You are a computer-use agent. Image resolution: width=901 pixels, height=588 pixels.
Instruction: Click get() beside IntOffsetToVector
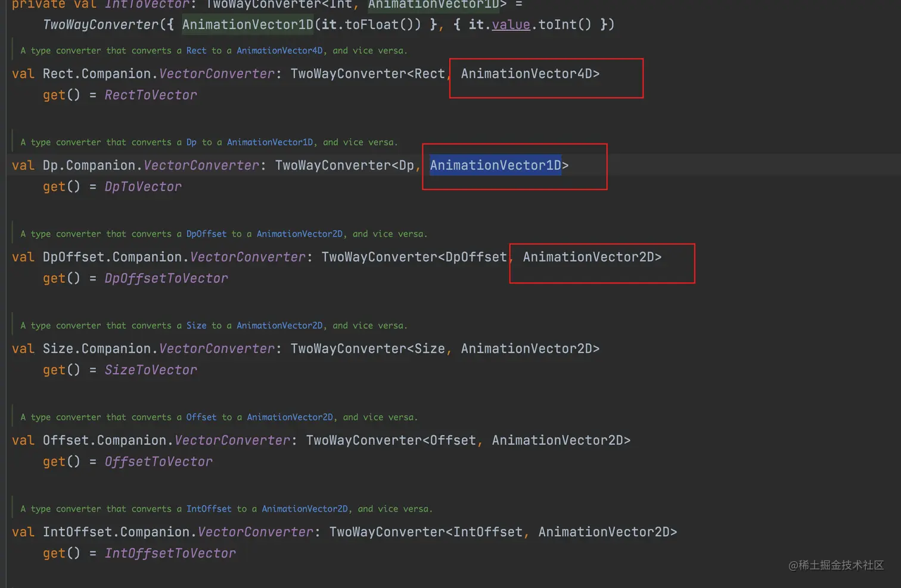pos(61,554)
